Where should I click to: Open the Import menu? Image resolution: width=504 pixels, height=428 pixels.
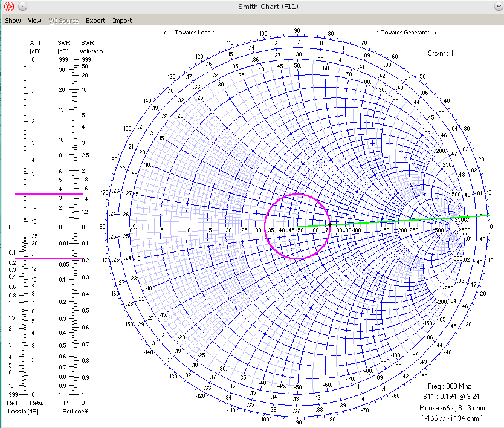[122, 21]
